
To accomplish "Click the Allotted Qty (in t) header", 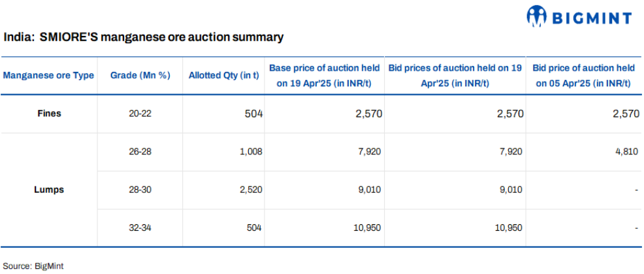I will pyautogui.click(x=224, y=75).
